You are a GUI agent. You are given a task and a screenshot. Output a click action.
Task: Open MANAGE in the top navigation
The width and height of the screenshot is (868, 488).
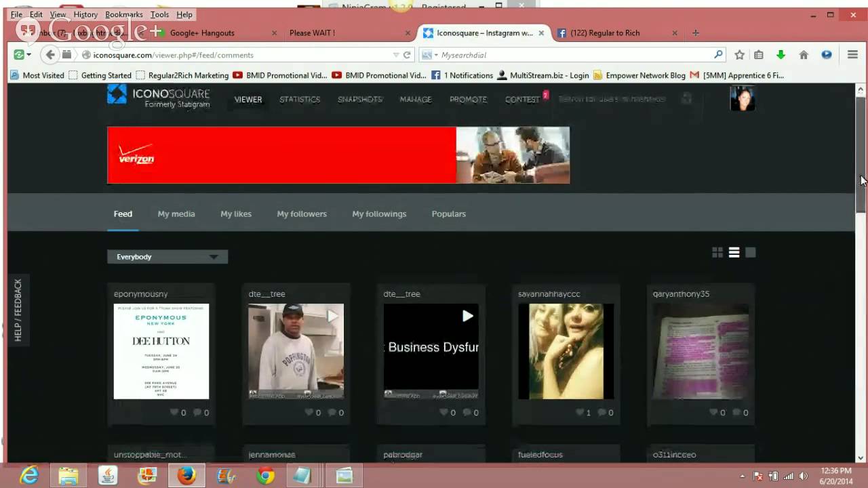click(x=416, y=99)
